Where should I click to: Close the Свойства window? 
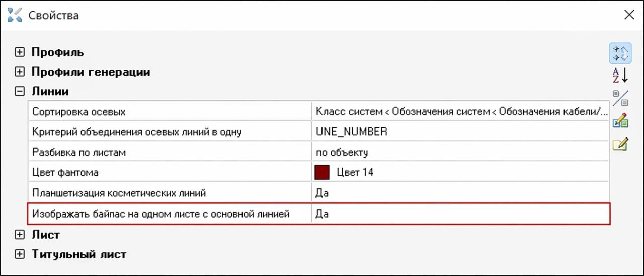(x=629, y=15)
